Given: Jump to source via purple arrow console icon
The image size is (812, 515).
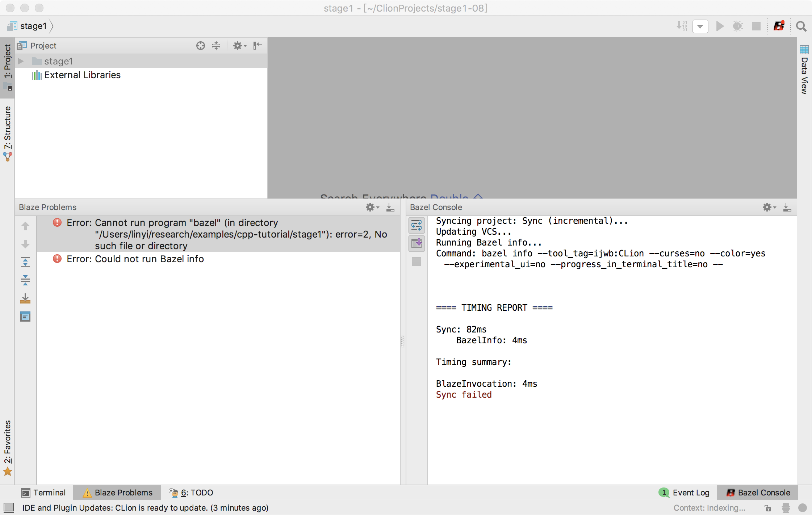Looking at the screenshot, I should pos(417,243).
